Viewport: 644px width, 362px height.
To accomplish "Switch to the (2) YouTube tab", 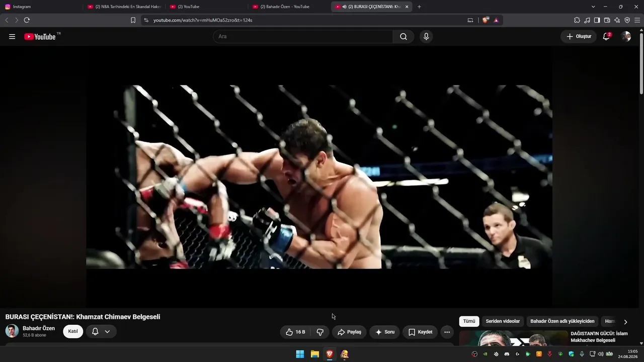I will (207, 7).
